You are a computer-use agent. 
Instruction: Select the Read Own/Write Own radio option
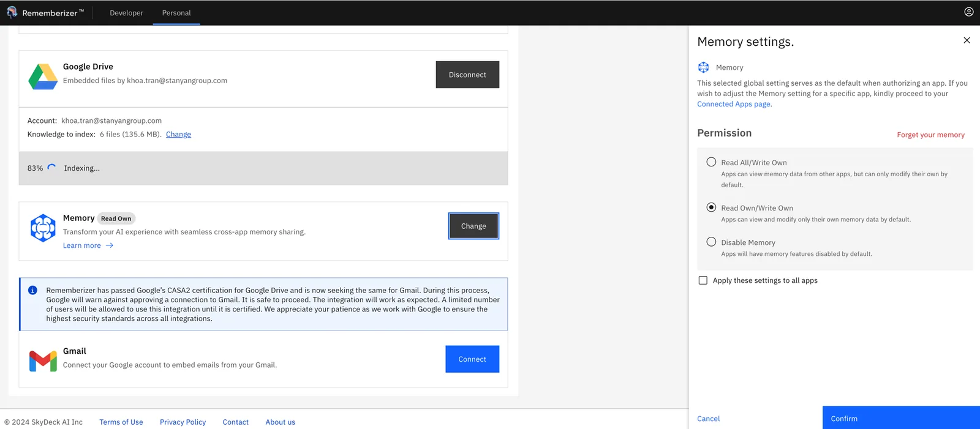711,207
